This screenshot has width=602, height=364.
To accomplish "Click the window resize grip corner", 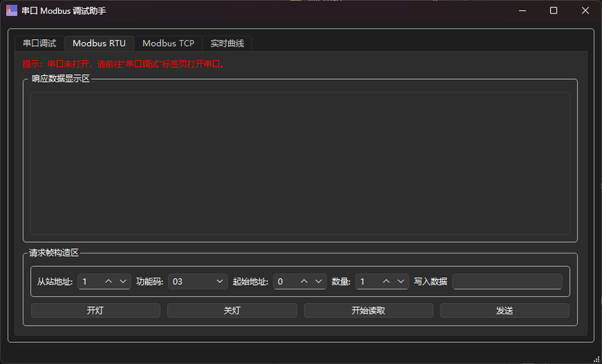I will pyautogui.click(x=596, y=359).
